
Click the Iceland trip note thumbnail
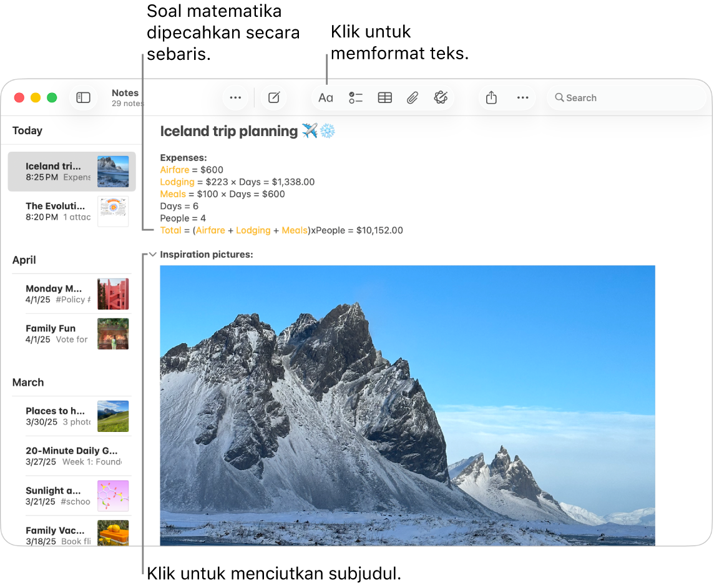coord(113,171)
